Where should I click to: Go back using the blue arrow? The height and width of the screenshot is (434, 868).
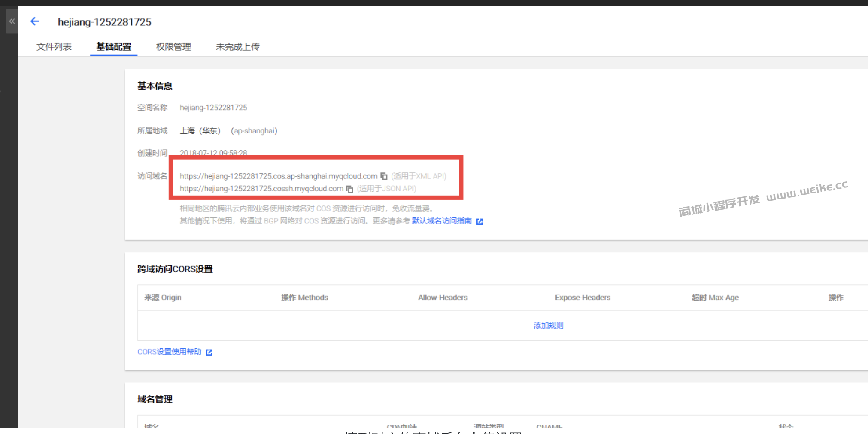(35, 21)
